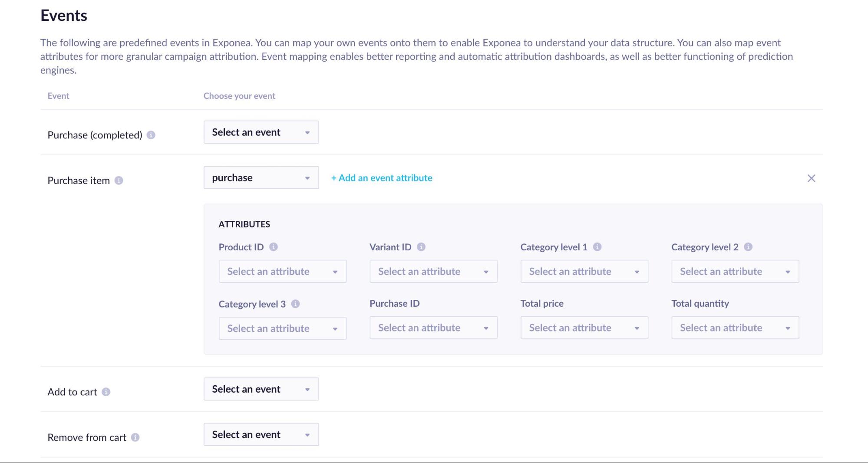This screenshot has width=868, height=463.
Task: Click the 'Add to cart' row label
Action: pyautogui.click(x=72, y=392)
